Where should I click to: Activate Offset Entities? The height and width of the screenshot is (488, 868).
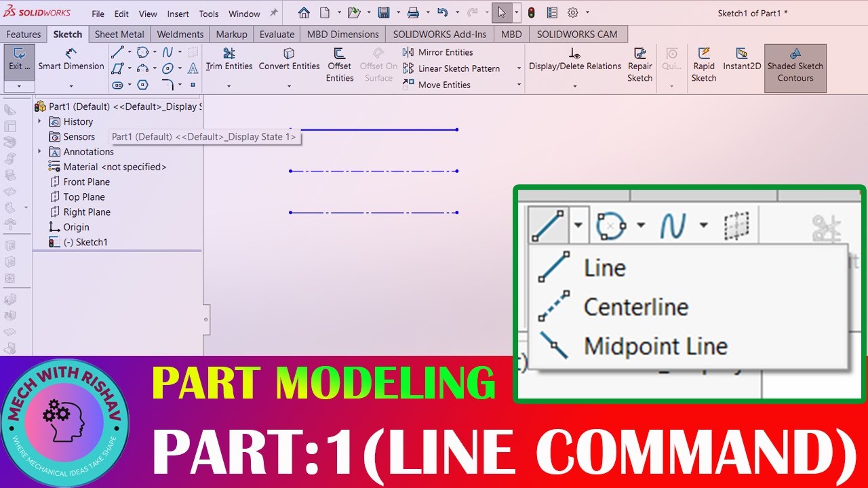340,65
